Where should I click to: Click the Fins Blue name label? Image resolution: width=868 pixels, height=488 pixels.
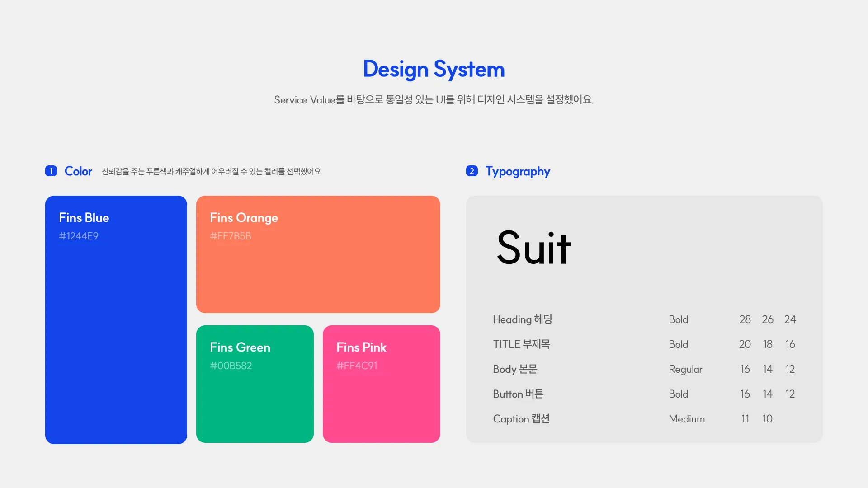tap(84, 218)
